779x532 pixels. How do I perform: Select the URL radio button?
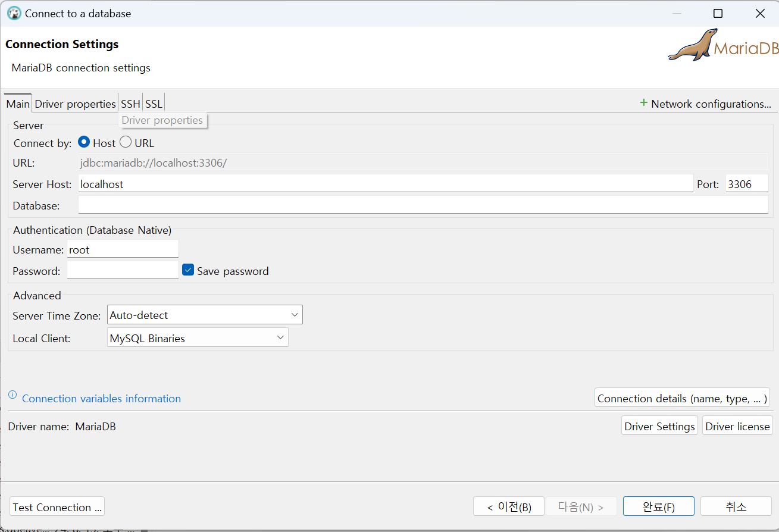(126, 142)
